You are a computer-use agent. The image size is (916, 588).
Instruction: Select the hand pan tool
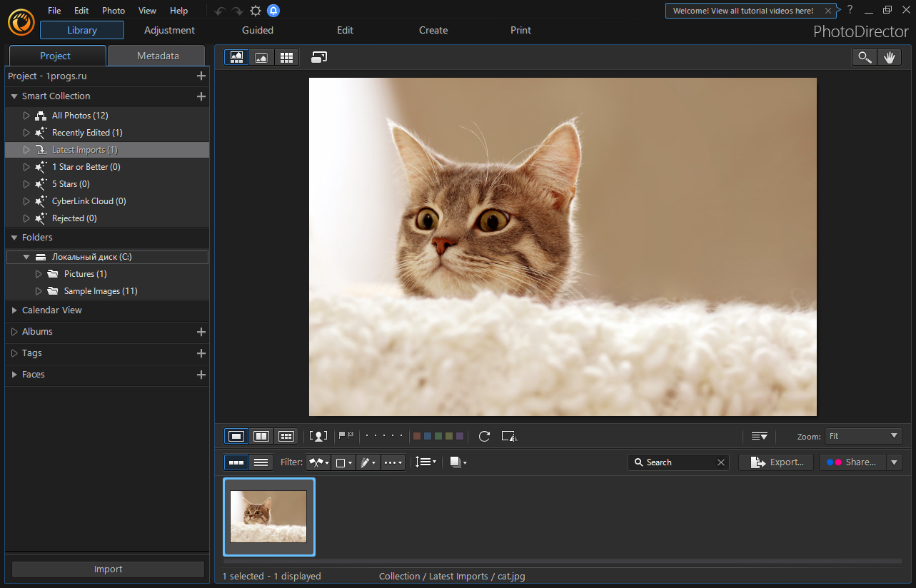[890, 58]
